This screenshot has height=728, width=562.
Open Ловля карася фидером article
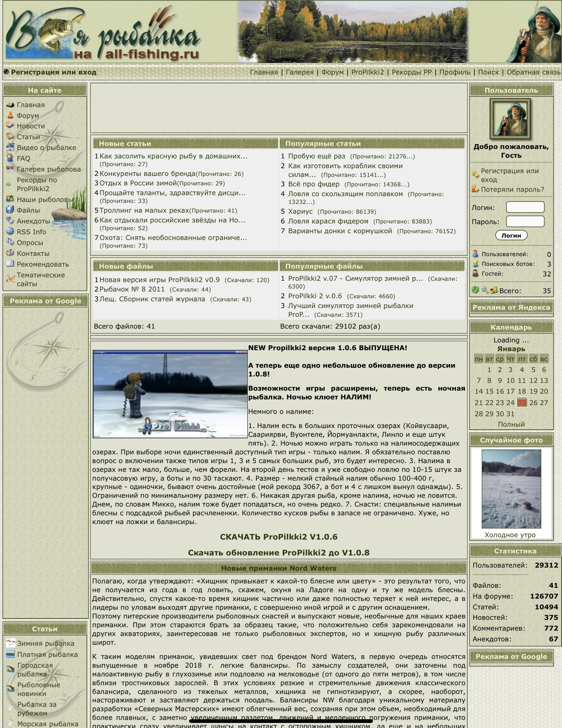[328, 221]
